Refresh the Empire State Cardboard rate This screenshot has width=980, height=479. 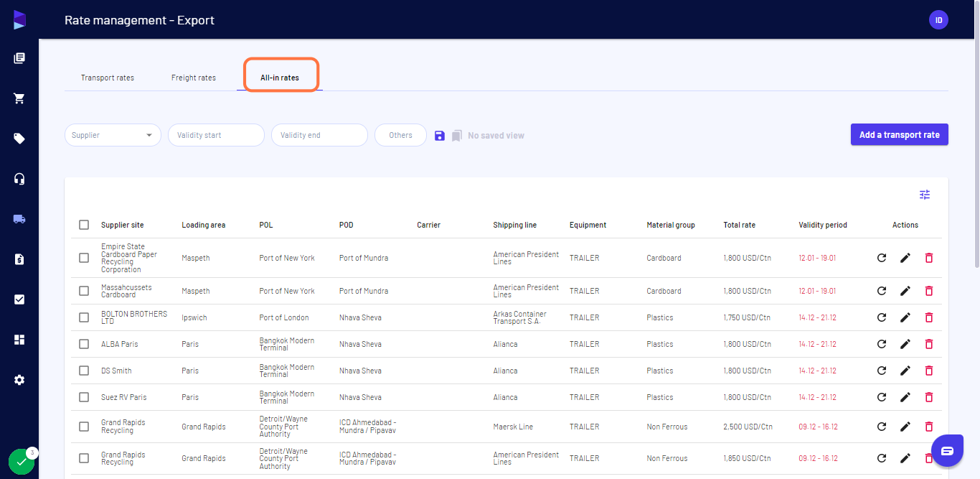pos(882,258)
